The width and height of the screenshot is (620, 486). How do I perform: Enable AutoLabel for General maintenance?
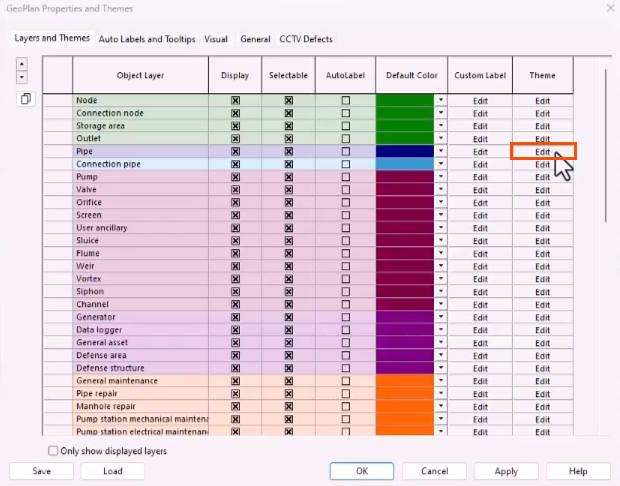pyautogui.click(x=346, y=381)
